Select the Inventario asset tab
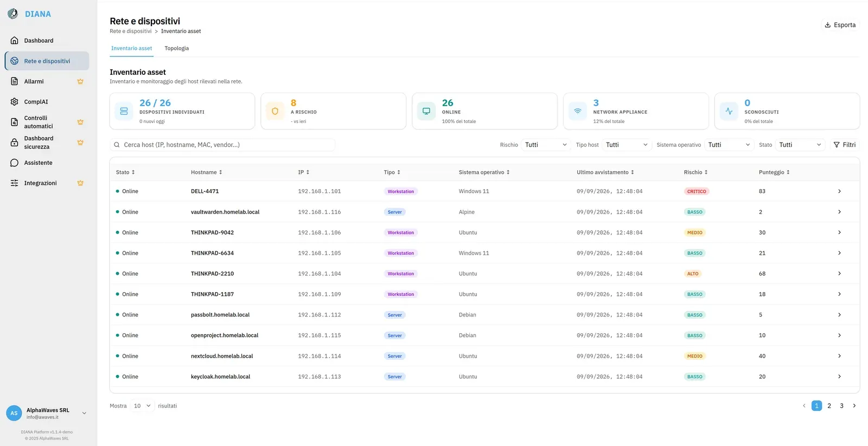The image size is (868, 446). (x=131, y=48)
